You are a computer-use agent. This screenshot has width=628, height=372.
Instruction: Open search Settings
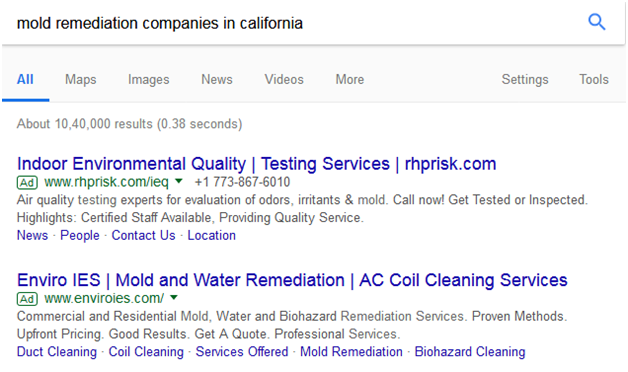click(525, 79)
